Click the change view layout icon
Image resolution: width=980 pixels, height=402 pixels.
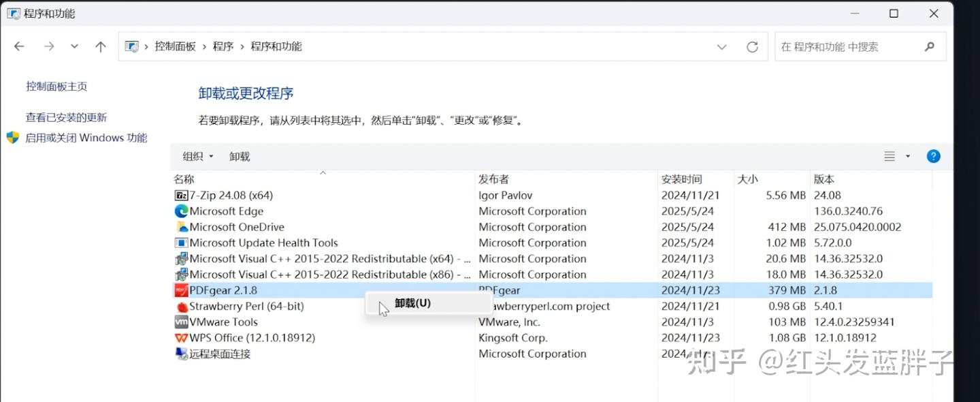pos(889,156)
